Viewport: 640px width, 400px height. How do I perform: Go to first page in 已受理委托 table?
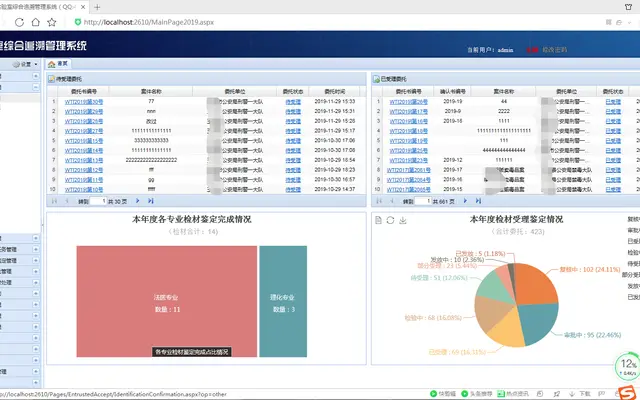pos(379,201)
